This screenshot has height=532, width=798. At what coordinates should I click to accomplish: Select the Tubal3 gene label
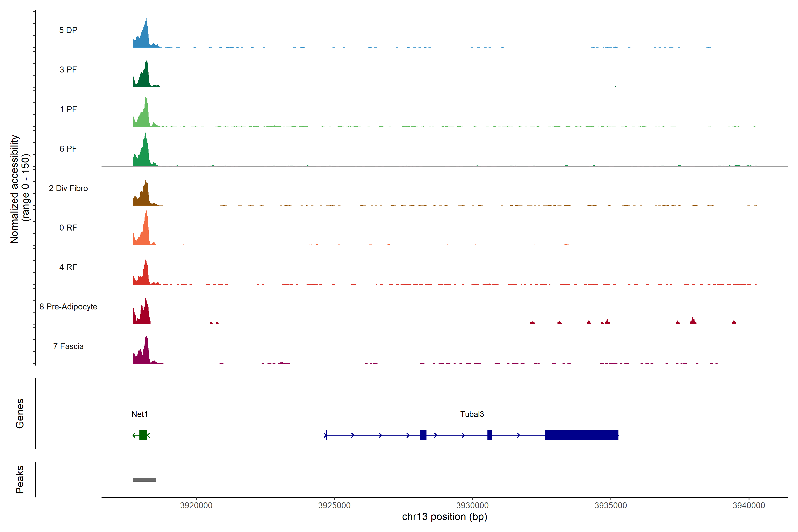pyautogui.click(x=472, y=414)
